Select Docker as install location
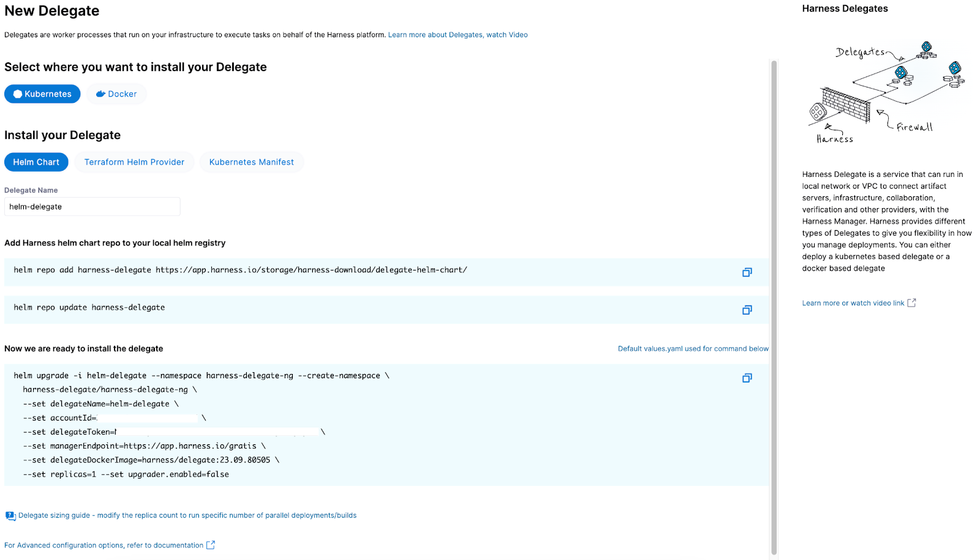The width and height of the screenshot is (980, 560). coord(116,94)
